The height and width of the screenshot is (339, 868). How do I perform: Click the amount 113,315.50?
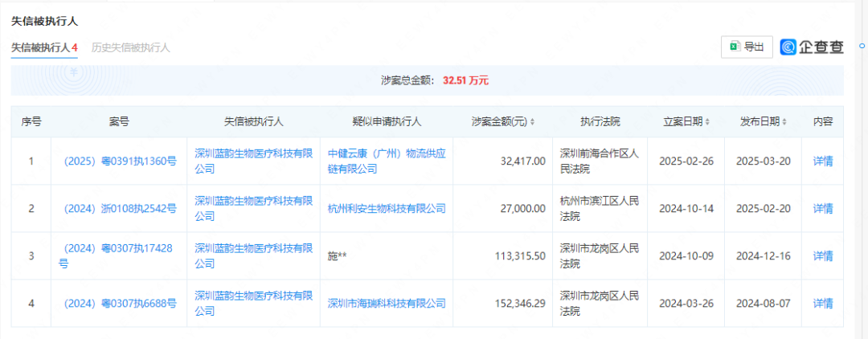[x=519, y=256]
